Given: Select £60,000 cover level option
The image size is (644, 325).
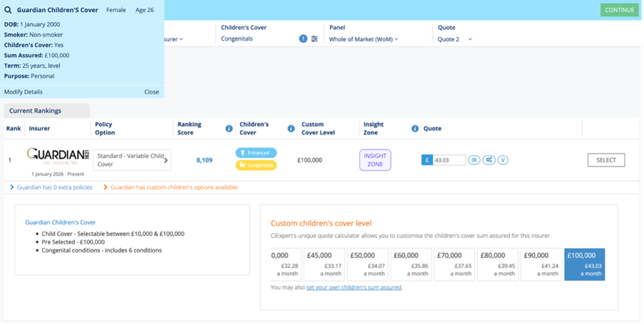Looking at the screenshot, I should pos(411,264).
